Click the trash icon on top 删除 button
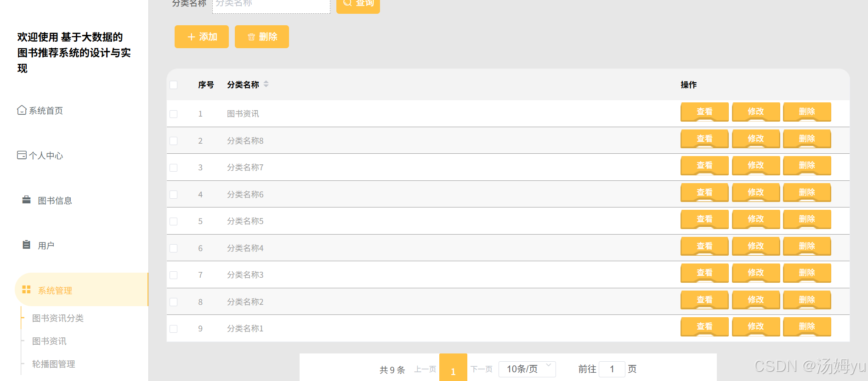Viewport: 868px width, 381px height. pyautogui.click(x=251, y=37)
